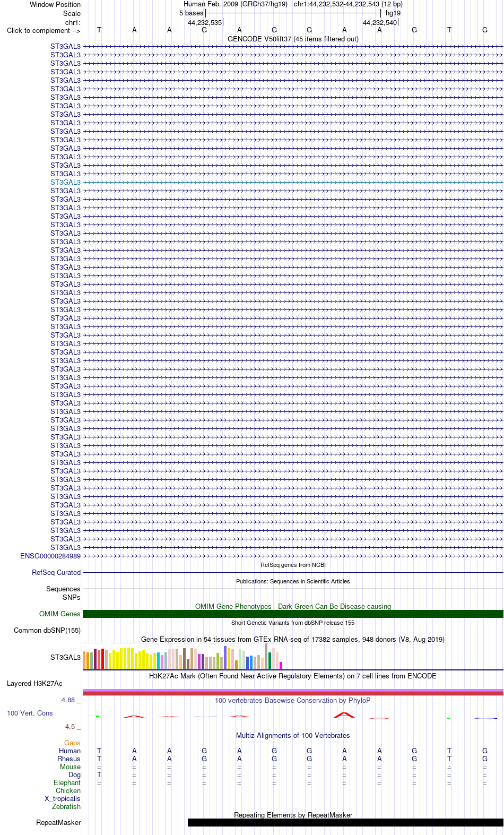Screen dimensions: 504x835
Task: Select the Human alignment row label
Action: (x=69, y=751)
